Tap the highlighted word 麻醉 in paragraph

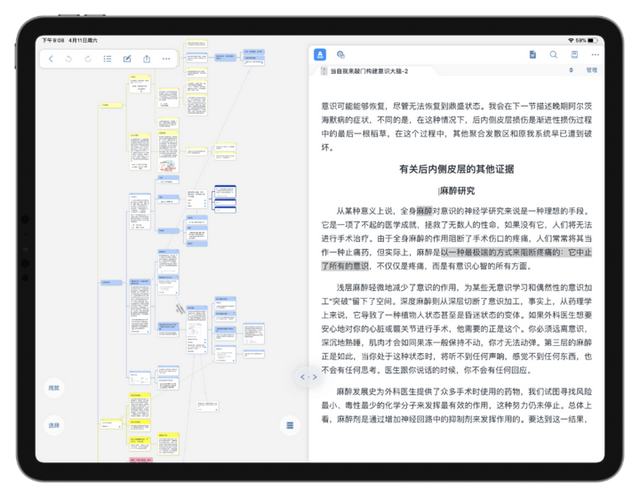coord(424,211)
